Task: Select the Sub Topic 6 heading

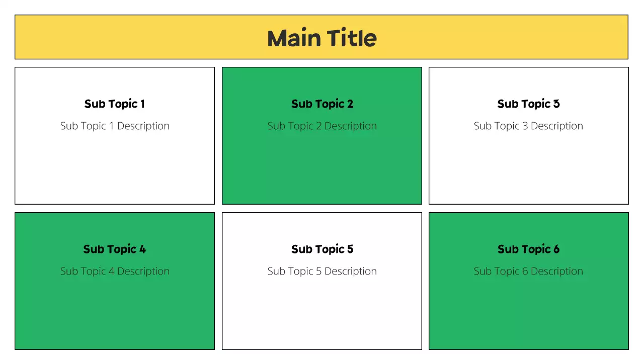Action: coord(528,249)
